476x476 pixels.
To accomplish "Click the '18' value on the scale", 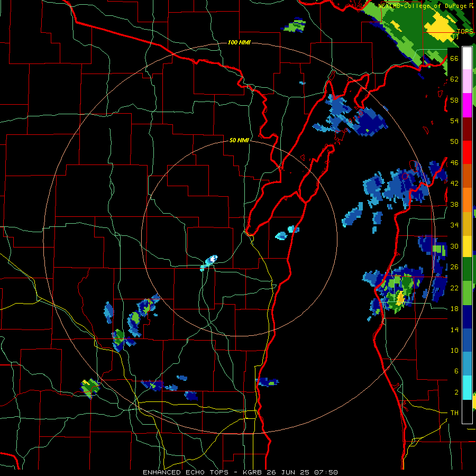I will click(x=454, y=309).
